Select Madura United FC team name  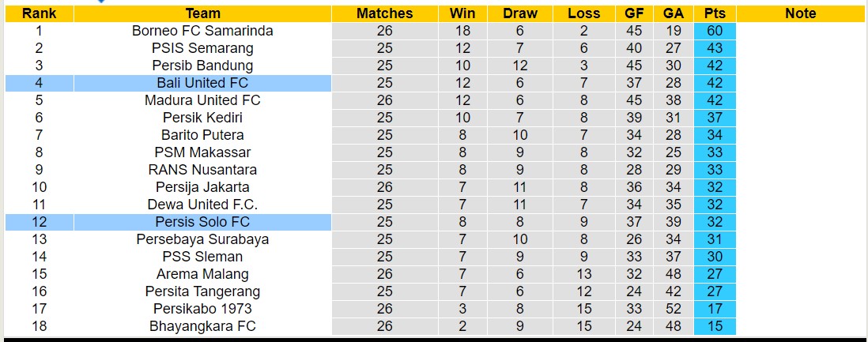(203, 100)
